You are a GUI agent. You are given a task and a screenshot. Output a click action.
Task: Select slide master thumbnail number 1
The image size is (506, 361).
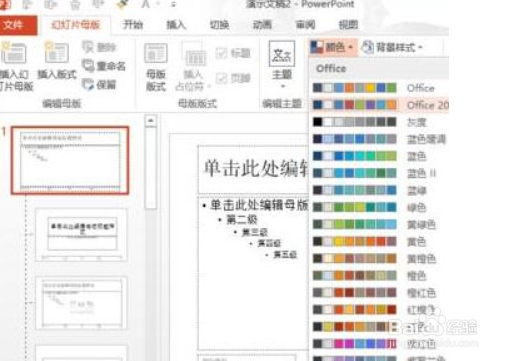point(70,160)
